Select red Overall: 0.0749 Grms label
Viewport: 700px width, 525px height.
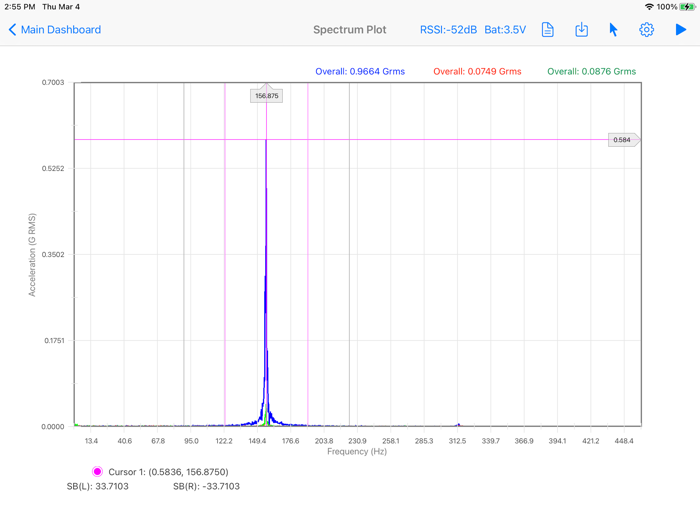click(477, 71)
